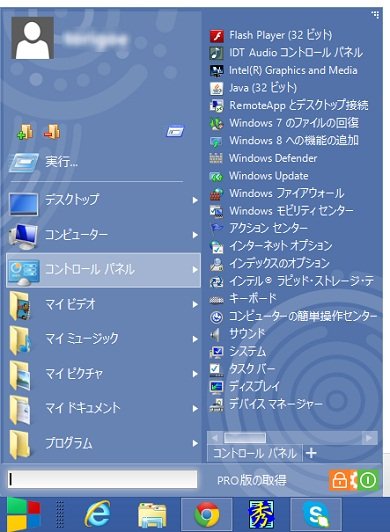Select コンピューター menu item
Viewport: 390px width, 532px height.
point(104,235)
